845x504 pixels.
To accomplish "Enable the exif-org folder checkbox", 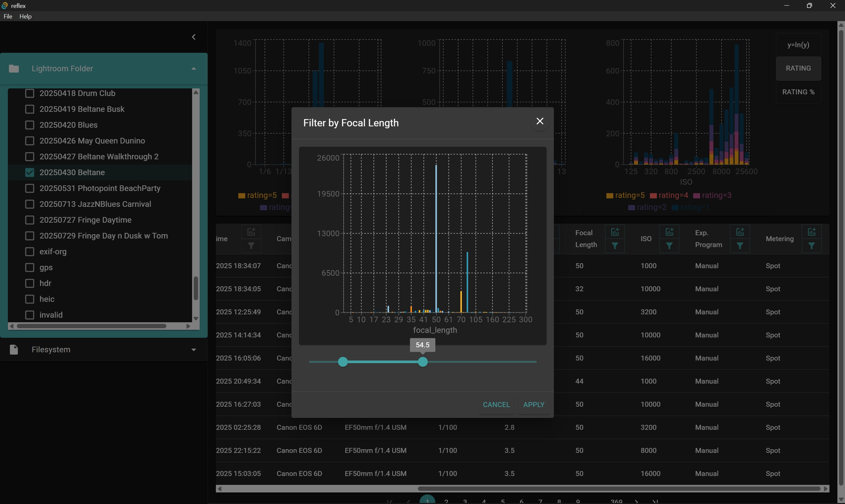I will (x=30, y=252).
